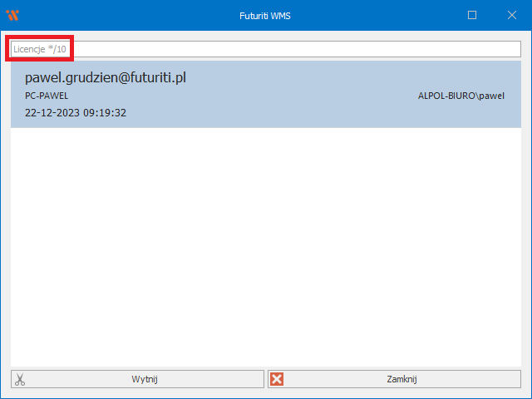Viewport: 532px width, 399px height.
Task: Maximize the Futuriti WMS window
Action: (472, 15)
